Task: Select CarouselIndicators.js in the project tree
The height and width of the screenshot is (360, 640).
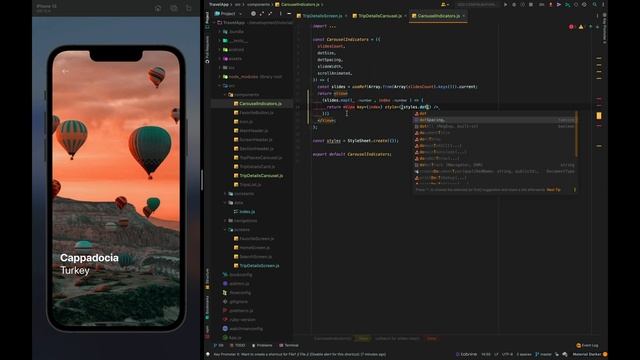Action: [260, 104]
